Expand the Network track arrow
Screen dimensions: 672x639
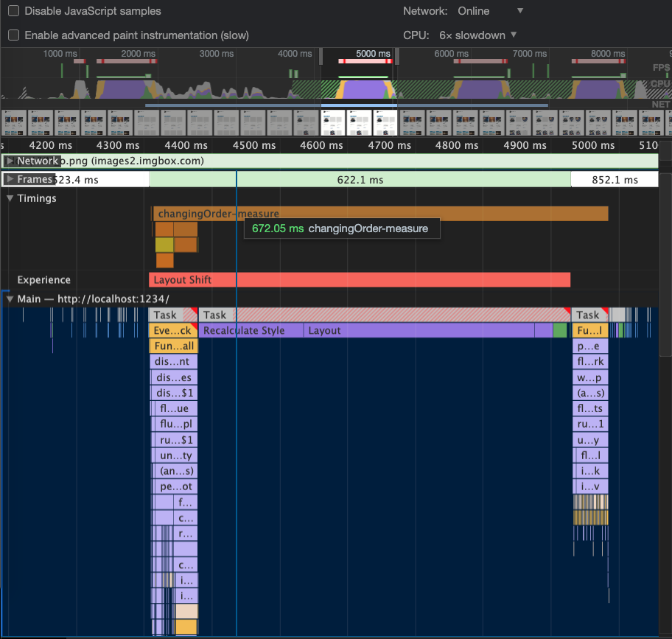(x=10, y=161)
